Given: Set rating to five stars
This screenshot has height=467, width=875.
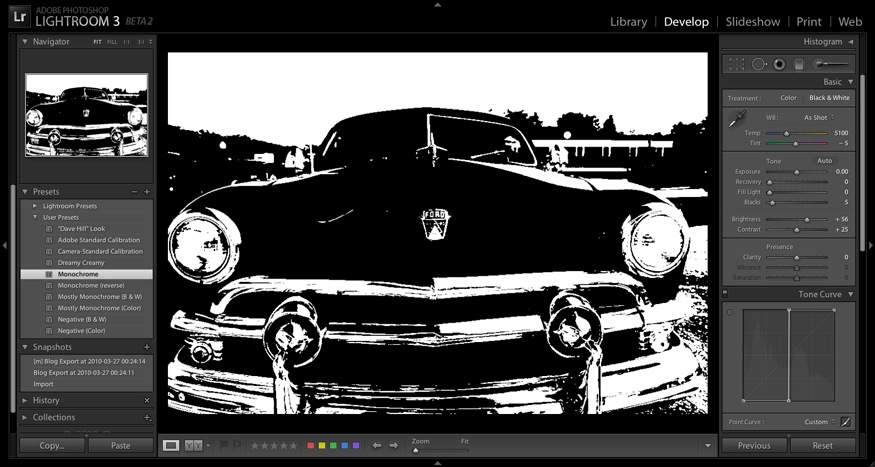Looking at the screenshot, I should tap(293, 445).
